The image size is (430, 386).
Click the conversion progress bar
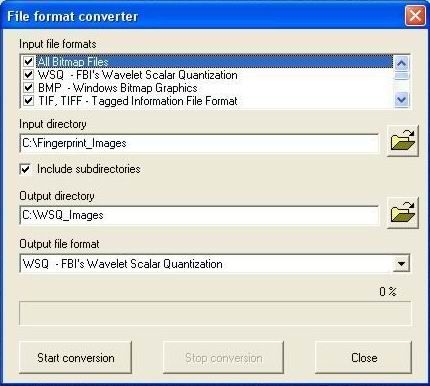click(215, 313)
